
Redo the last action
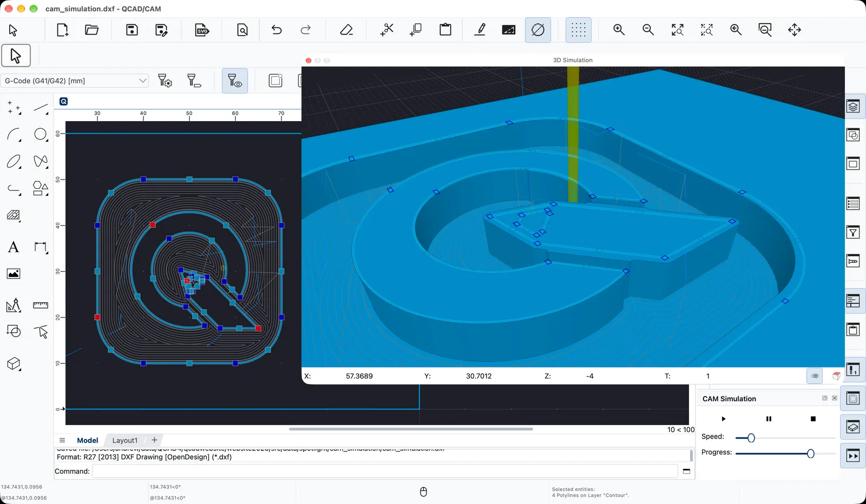306,30
